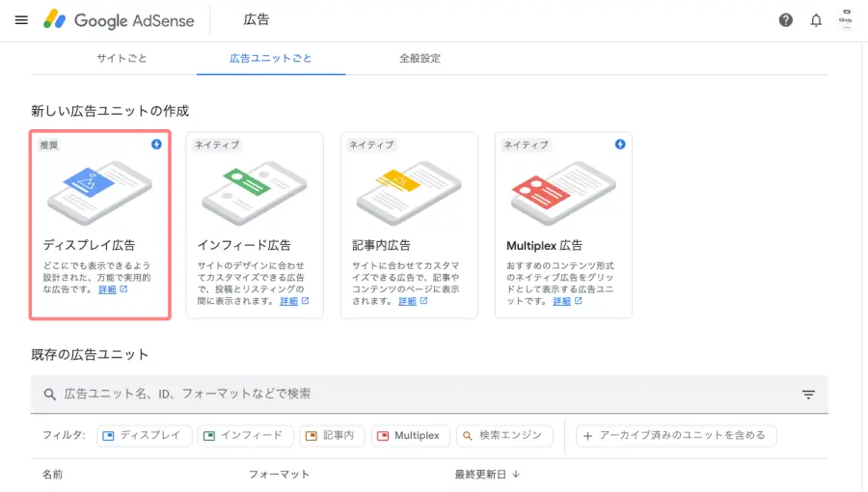Create a ディスプレイ広告 unit card
Viewport: 868px width, 492px height.
pos(100,225)
